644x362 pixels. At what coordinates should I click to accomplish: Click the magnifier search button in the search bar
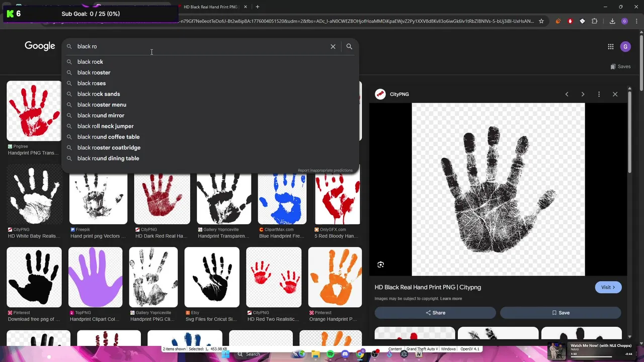point(349,46)
